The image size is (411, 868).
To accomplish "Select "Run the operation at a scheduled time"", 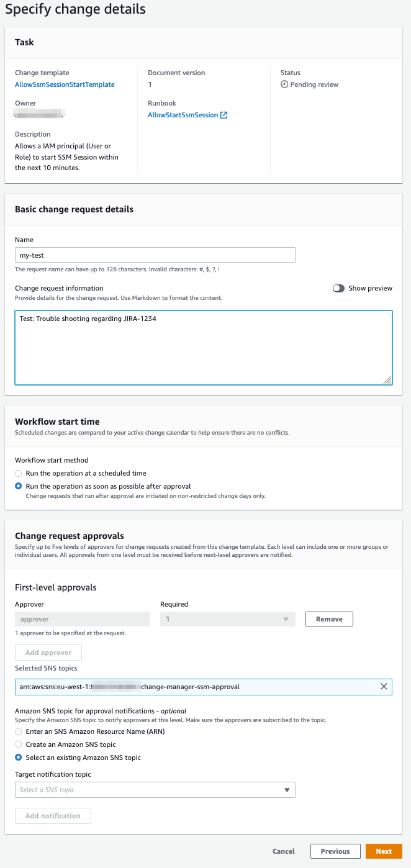I will coord(19,474).
